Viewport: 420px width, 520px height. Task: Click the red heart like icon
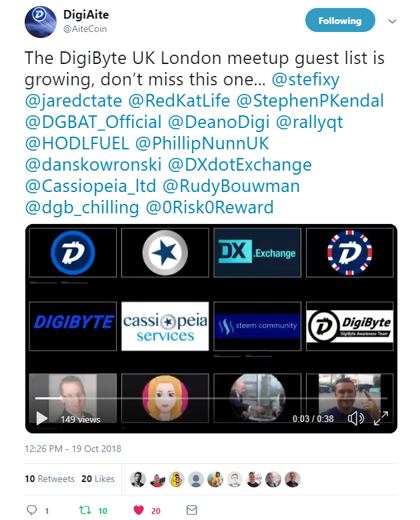coord(139,510)
